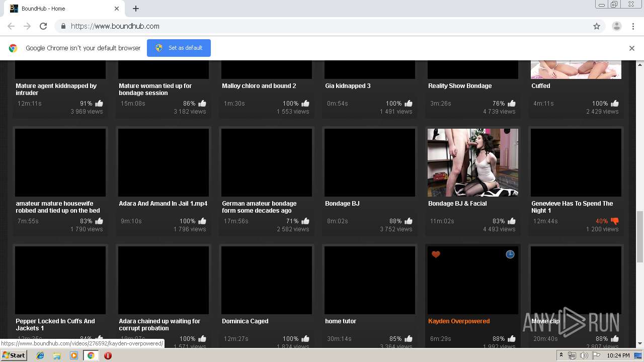Click the thumbs-down icon showing 40%
644x362 pixels.
(614, 221)
